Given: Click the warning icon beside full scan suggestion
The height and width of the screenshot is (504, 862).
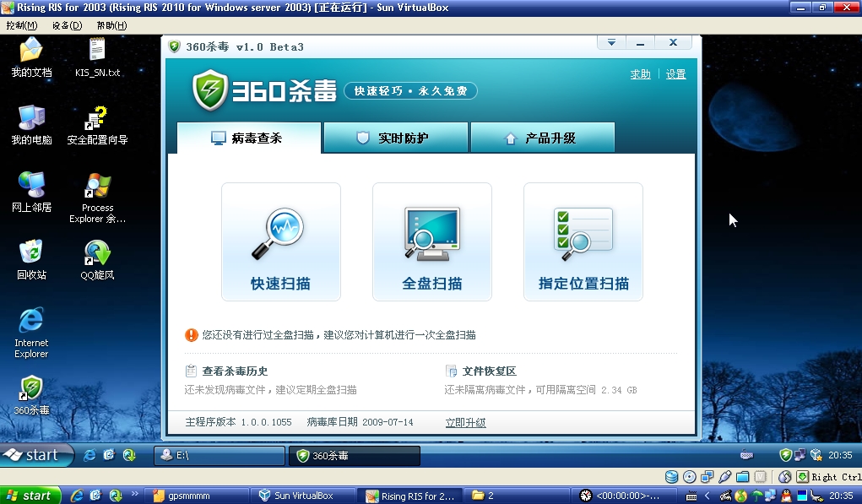Looking at the screenshot, I should point(192,334).
